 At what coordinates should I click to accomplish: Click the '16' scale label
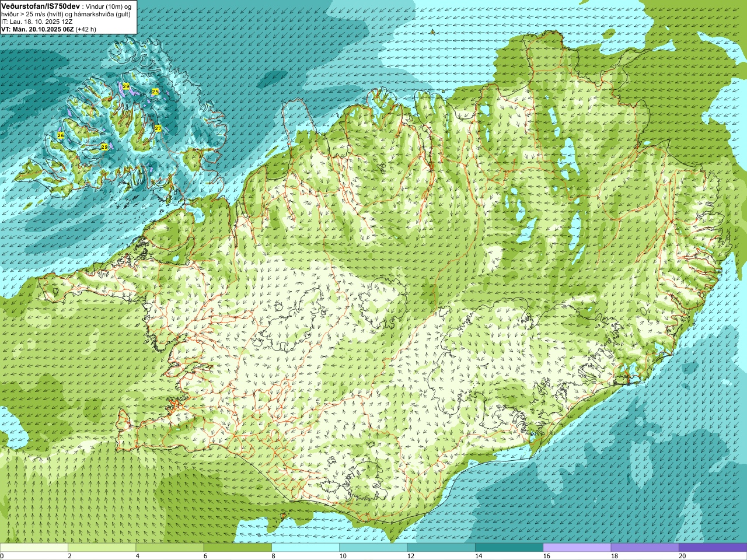(x=547, y=556)
